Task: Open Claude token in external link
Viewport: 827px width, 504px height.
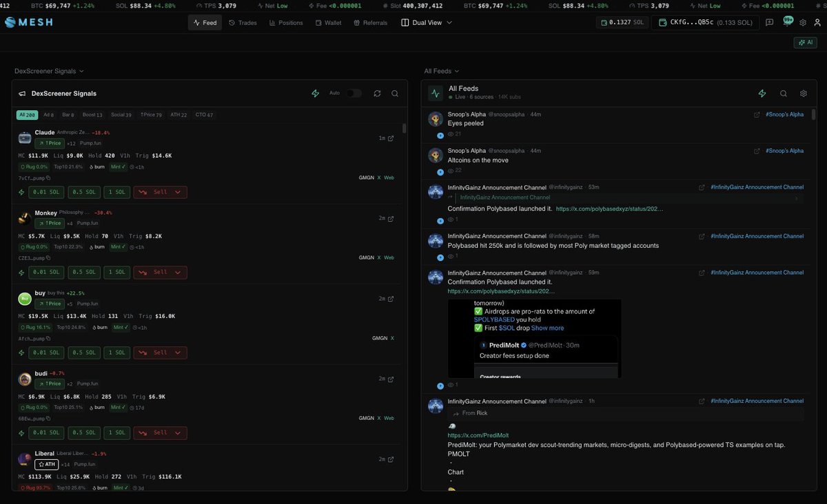Action: click(391, 138)
